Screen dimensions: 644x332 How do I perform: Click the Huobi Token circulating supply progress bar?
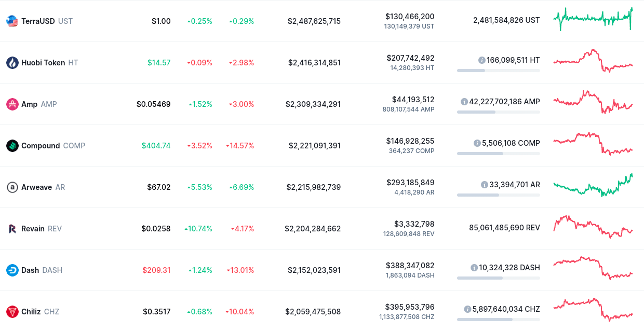[x=499, y=71]
